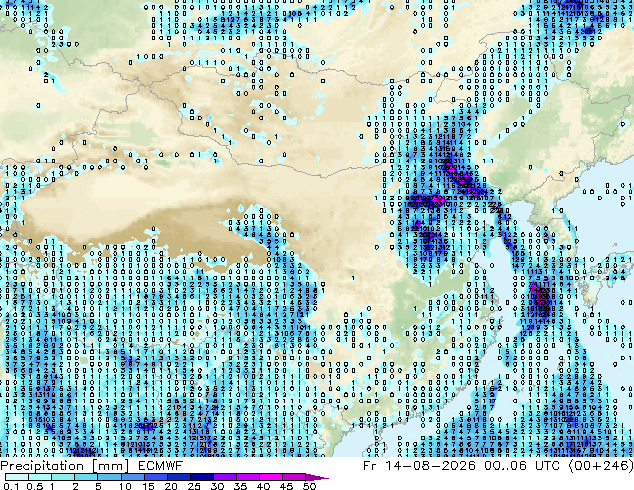Viewport: 634px width, 490px height.
Task: Click the legend value '15'
Action: click(148, 486)
